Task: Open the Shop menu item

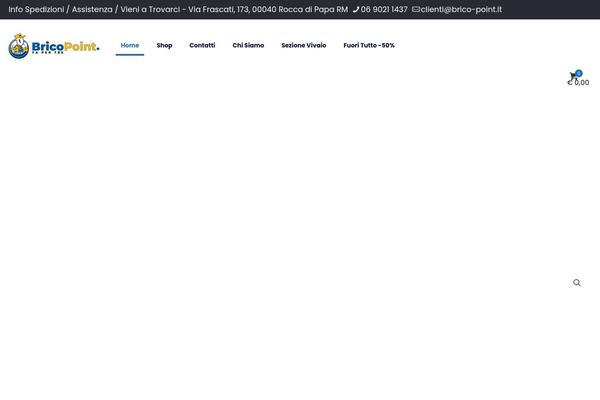Action: (164, 45)
